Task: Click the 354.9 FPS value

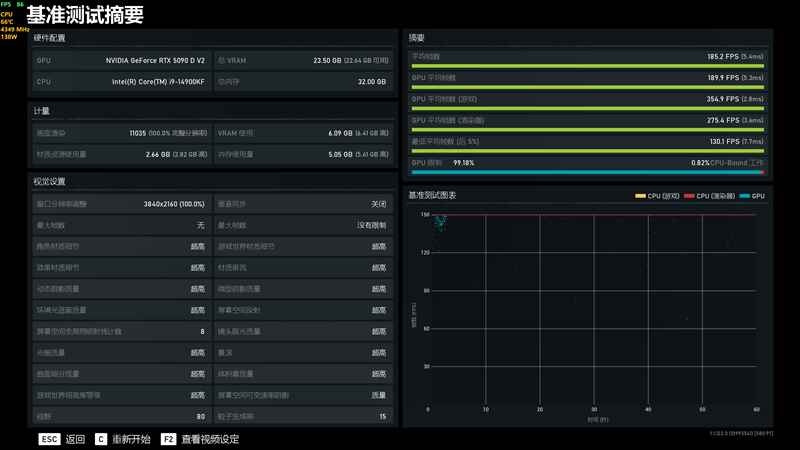Action: click(723, 99)
